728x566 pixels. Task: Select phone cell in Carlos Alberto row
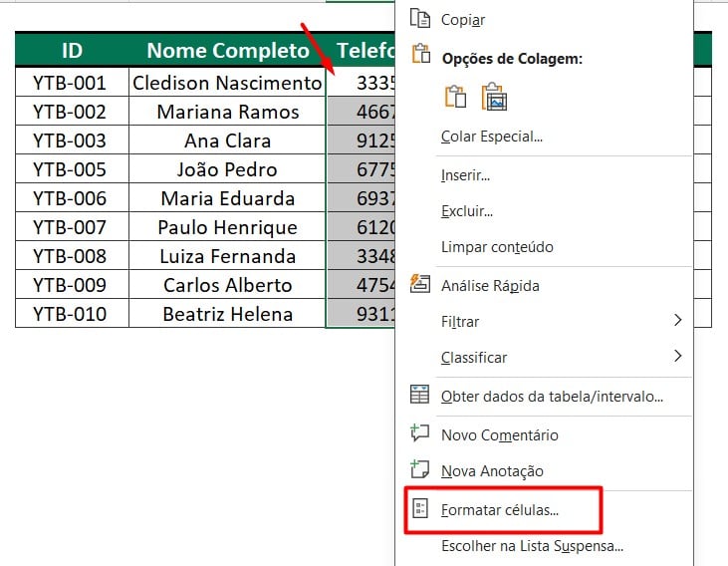click(361, 284)
